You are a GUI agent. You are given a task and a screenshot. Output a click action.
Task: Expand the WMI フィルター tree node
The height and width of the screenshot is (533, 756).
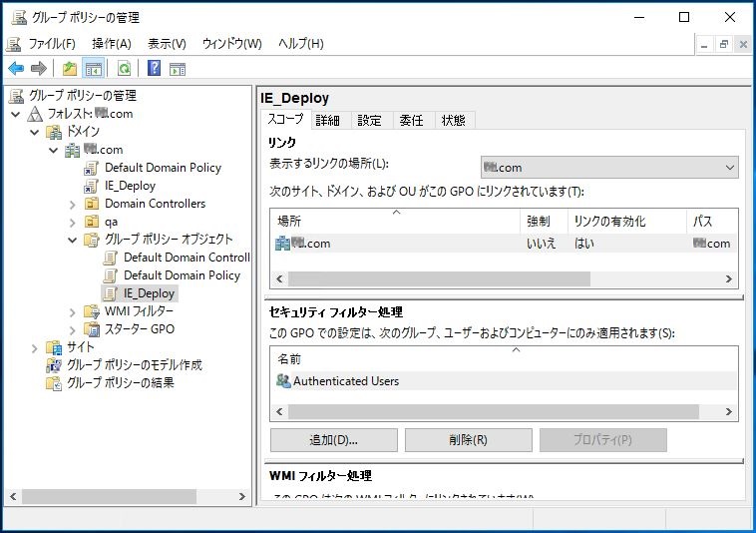pos(73,311)
